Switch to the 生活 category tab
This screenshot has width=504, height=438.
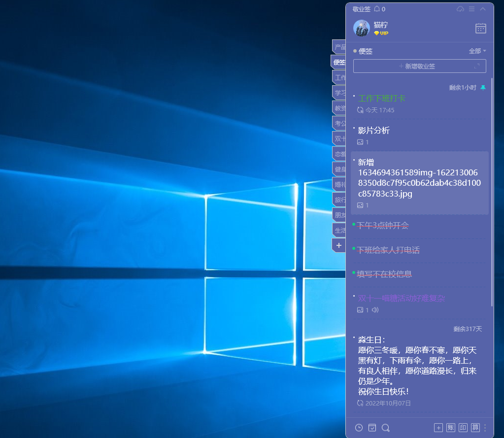click(339, 230)
